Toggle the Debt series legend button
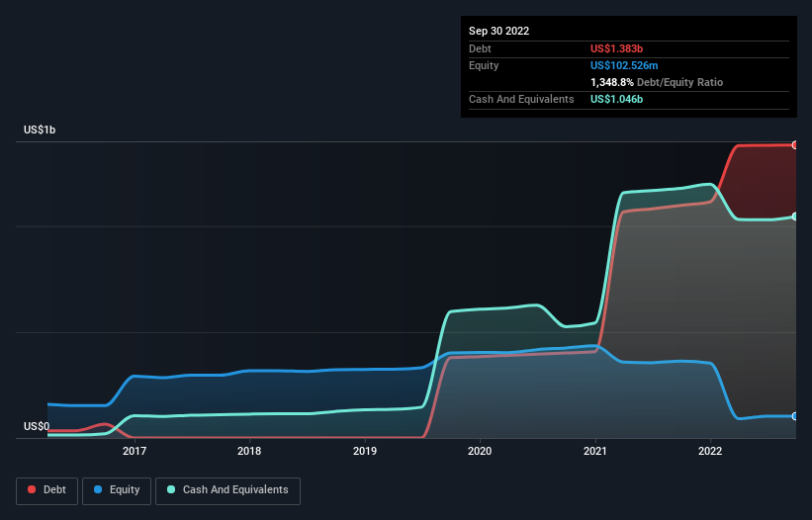This screenshot has width=812, height=520. coord(46,490)
